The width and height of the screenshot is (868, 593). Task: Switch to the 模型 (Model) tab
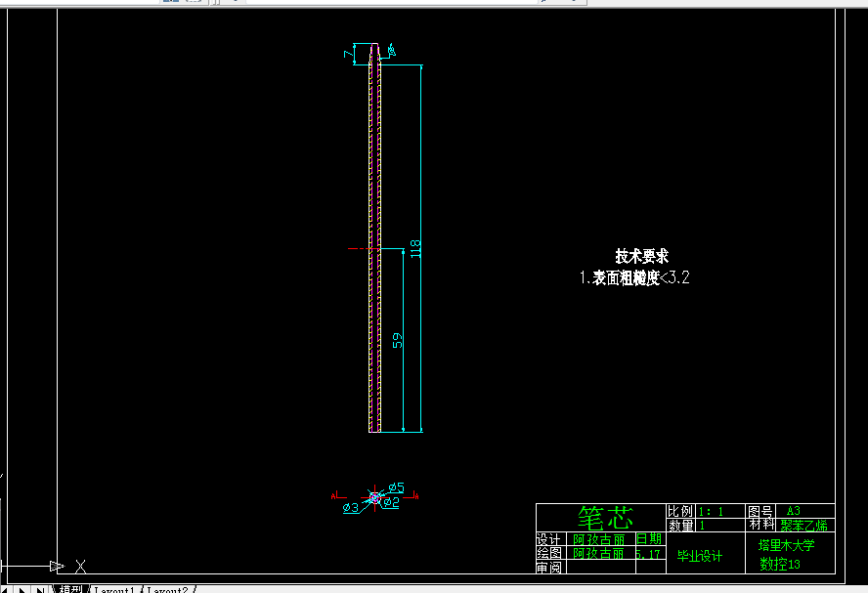[70, 588]
